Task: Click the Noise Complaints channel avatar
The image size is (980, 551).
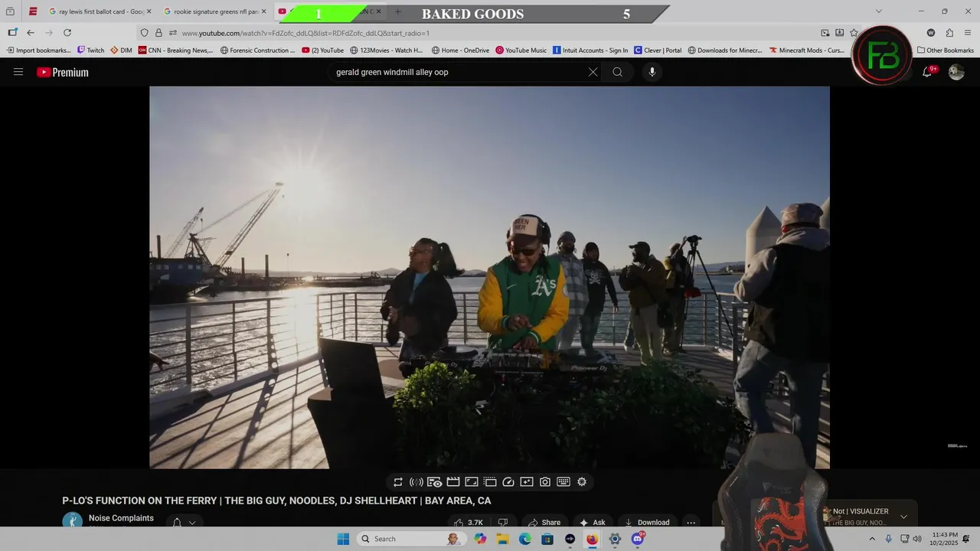Action: coord(72,521)
